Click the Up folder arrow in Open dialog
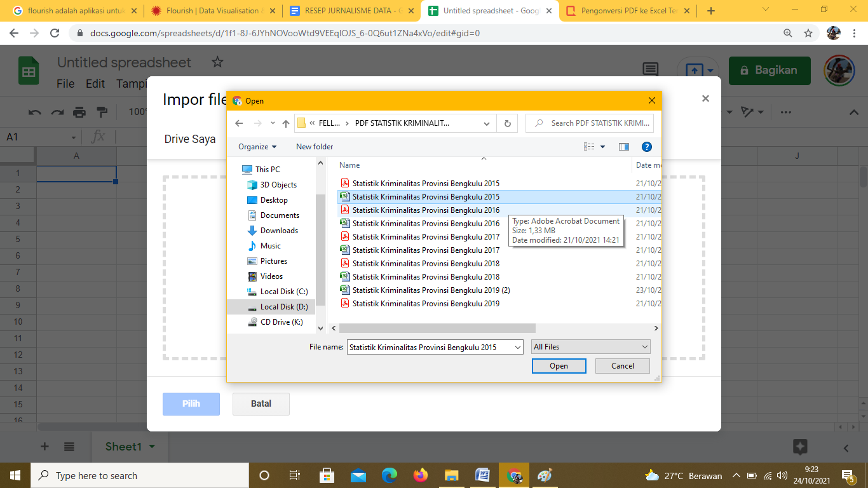 click(286, 123)
